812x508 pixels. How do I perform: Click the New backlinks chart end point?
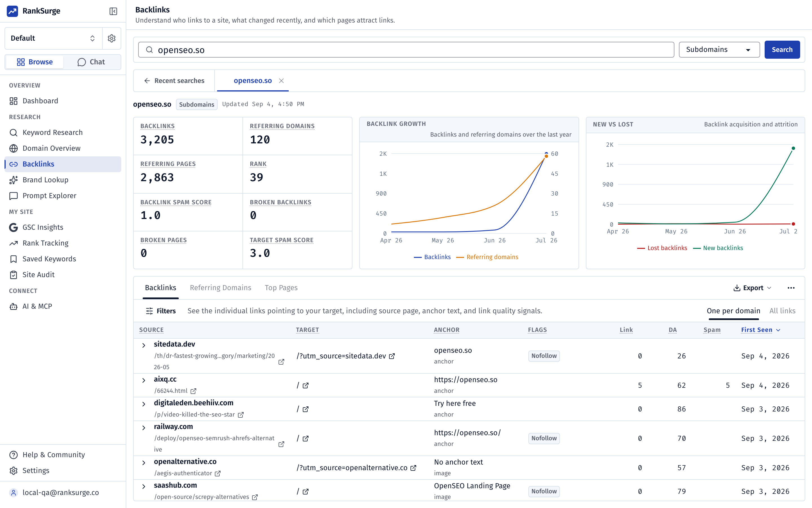793,148
